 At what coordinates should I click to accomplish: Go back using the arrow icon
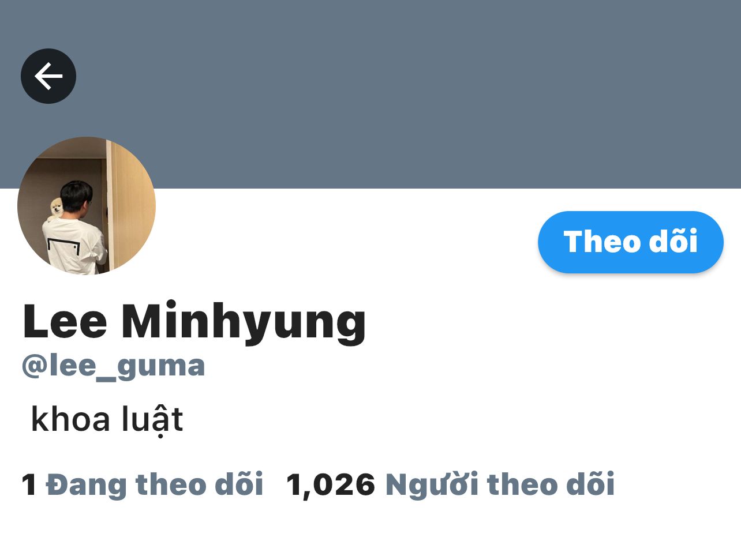tap(48, 76)
